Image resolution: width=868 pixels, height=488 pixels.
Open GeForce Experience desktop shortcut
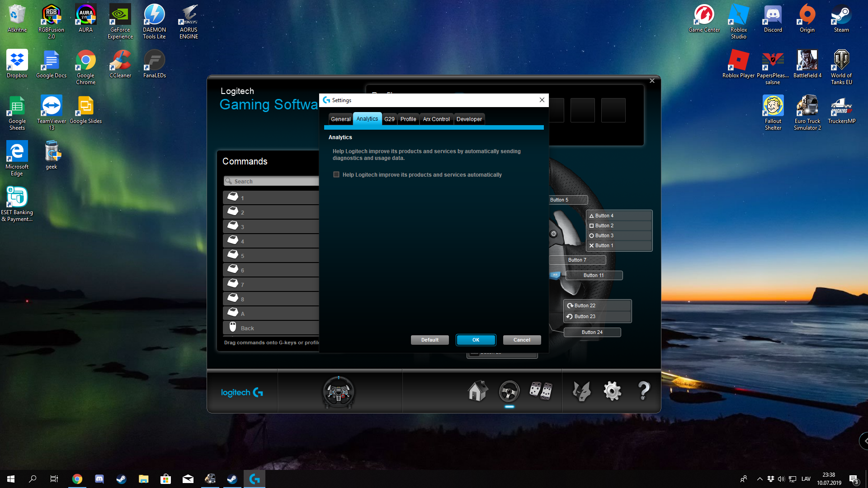click(x=120, y=21)
